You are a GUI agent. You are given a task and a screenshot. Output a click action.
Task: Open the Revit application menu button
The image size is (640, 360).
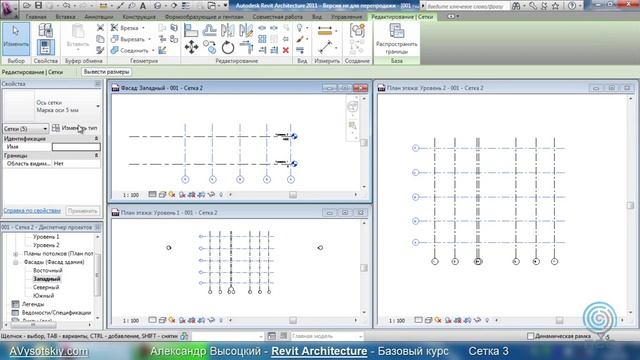[8, 9]
